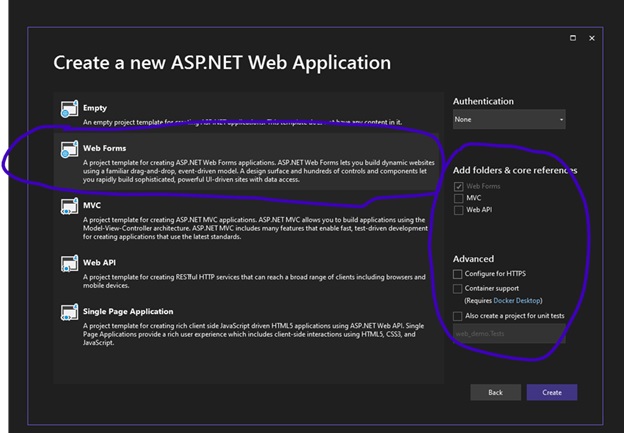The height and width of the screenshot is (433, 624).
Task: Close the new project dialog
Action: (x=592, y=38)
